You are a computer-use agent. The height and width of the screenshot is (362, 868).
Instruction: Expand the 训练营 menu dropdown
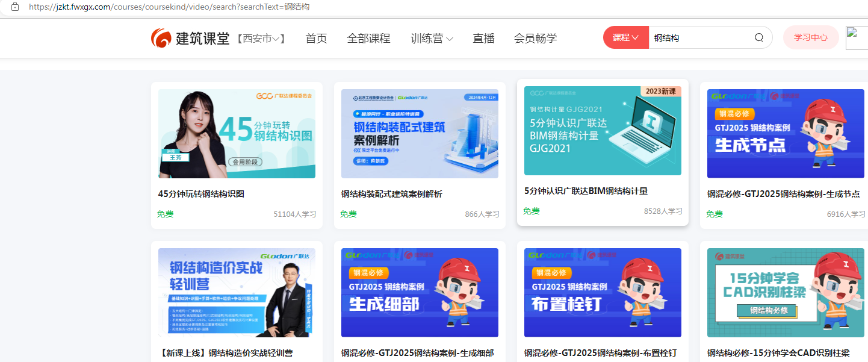click(432, 38)
